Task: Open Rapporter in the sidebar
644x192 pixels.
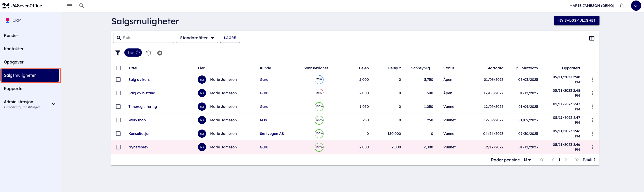Action: tap(14, 88)
